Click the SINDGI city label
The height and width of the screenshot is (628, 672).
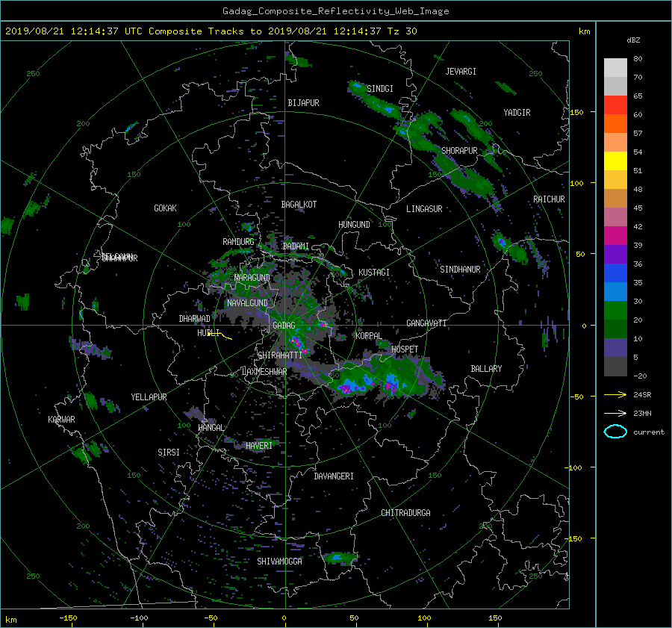380,89
